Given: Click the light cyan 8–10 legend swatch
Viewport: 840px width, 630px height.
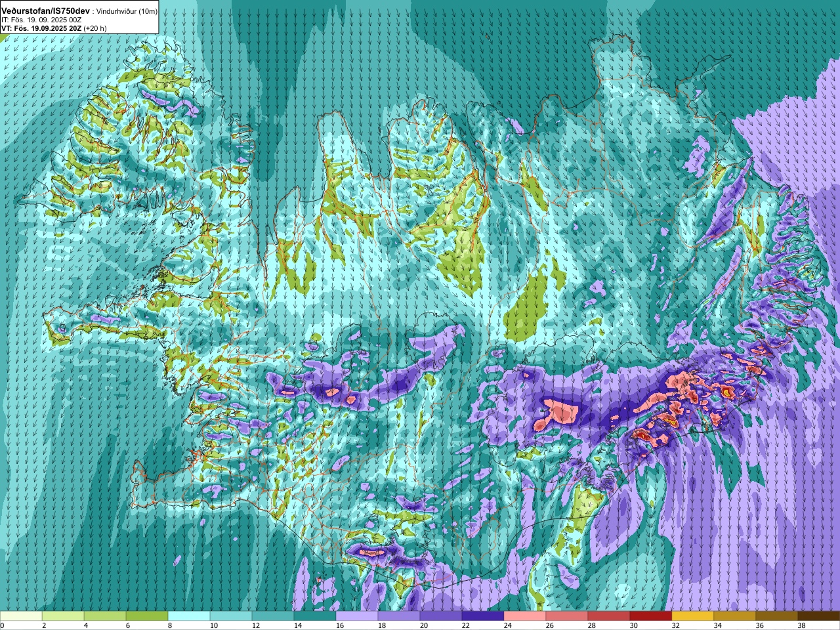Looking at the screenshot, I should pos(189,616).
